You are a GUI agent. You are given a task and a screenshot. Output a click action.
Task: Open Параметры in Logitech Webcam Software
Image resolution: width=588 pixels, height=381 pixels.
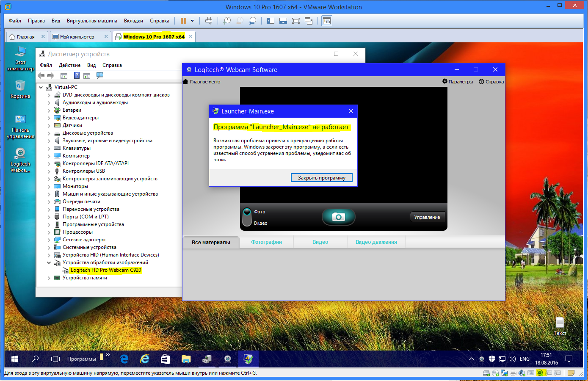click(458, 82)
